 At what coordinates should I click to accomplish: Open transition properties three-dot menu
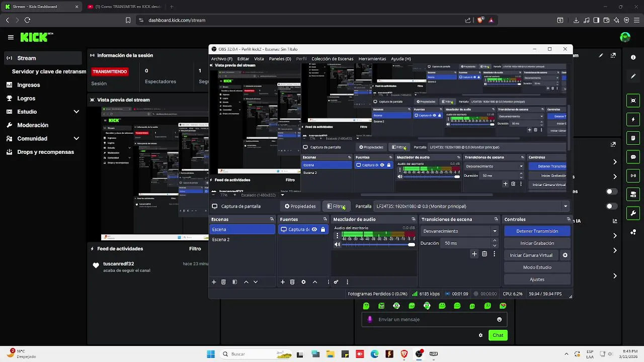coord(494,254)
